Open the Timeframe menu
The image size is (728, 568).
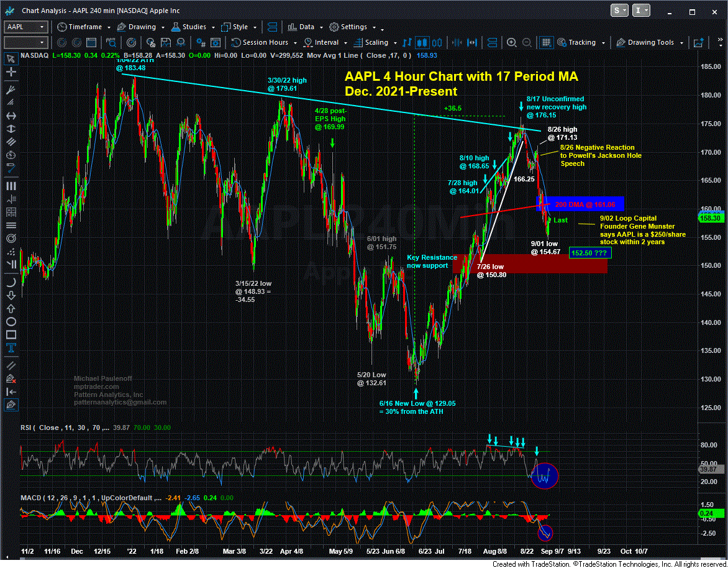[x=84, y=27]
